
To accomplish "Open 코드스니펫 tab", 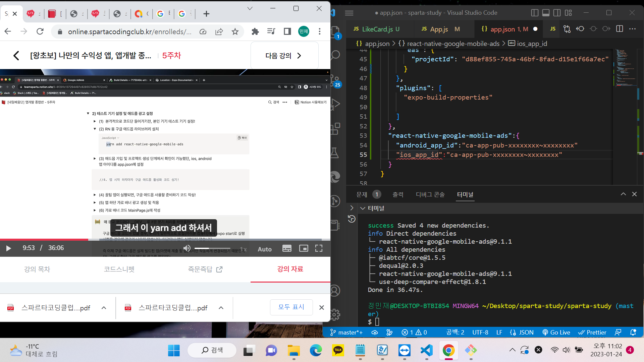I will point(119,269).
